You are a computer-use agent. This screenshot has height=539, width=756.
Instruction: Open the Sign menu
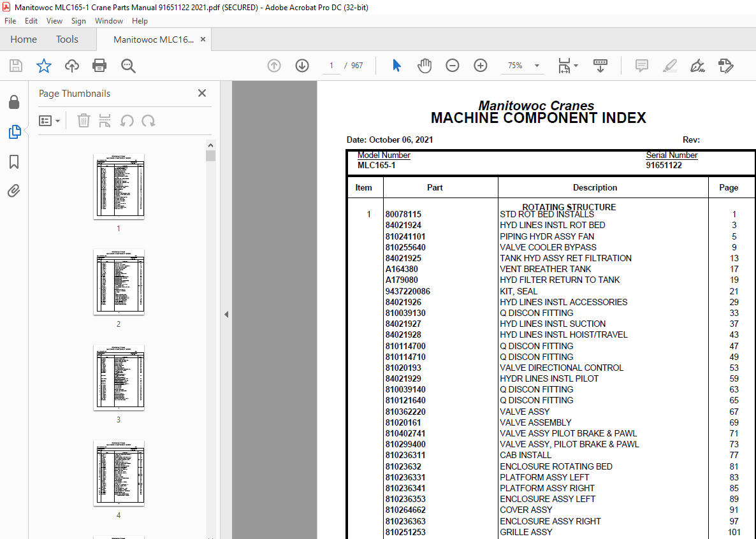(x=78, y=21)
